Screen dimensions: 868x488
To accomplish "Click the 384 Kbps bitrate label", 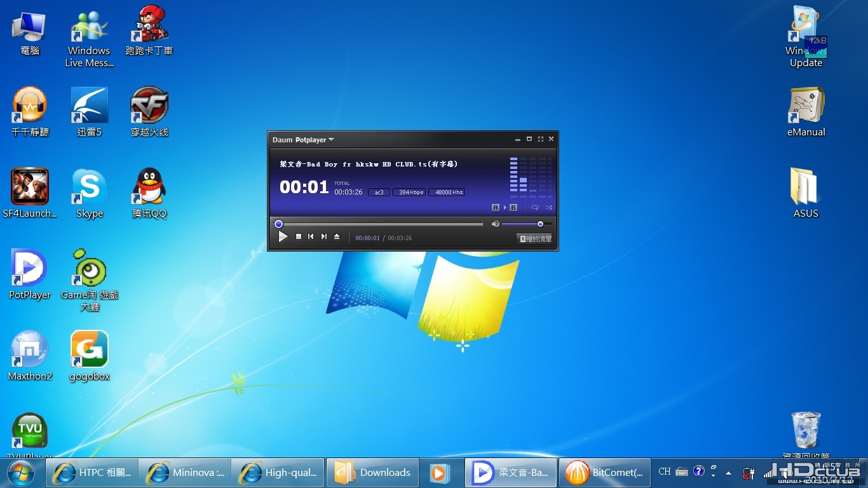I will point(409,192).
